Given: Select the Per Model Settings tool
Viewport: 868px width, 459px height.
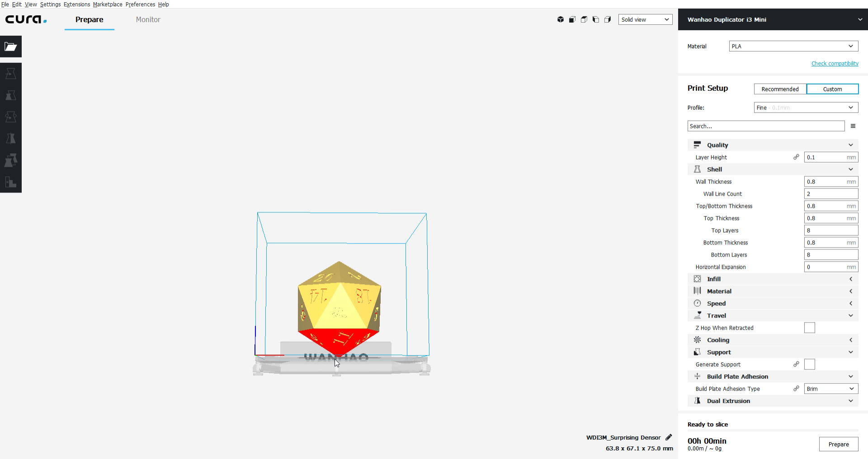Looking at the screenshot, I should (11, 160).
